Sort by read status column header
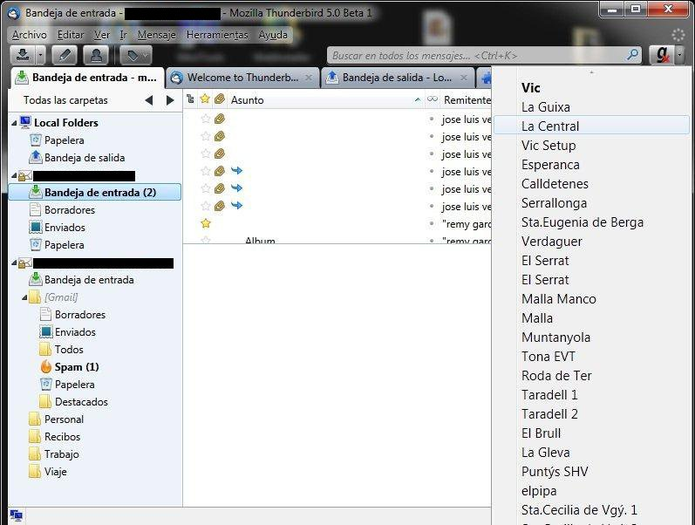Screen dimensions: 695x525 click(432, 99)
